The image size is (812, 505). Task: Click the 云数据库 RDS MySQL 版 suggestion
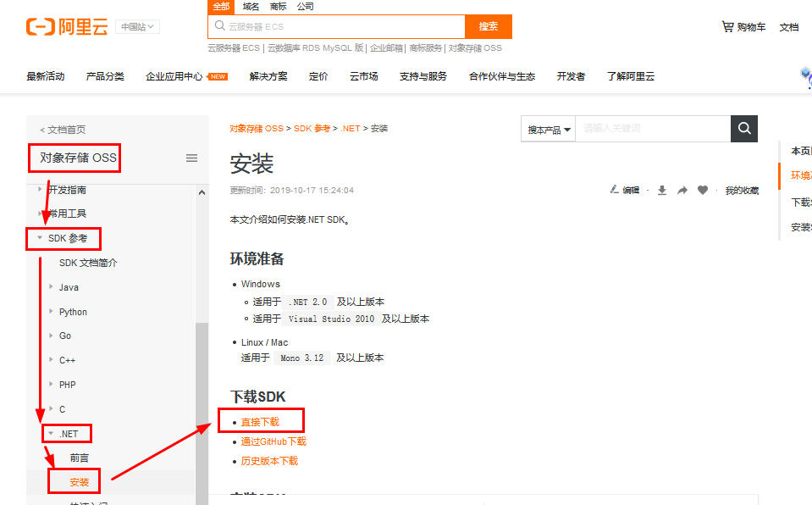[x=315, y=48]
